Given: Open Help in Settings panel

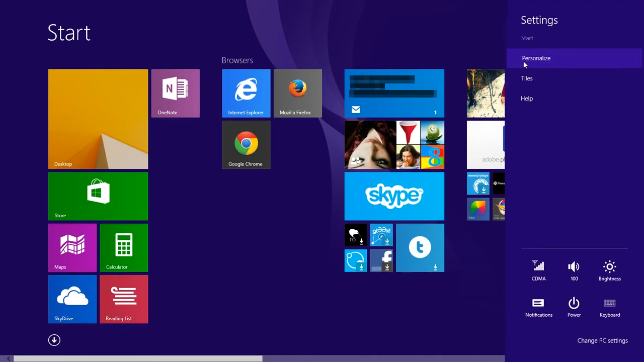Looking at the screenshot, I should click(x=527, y=99).
